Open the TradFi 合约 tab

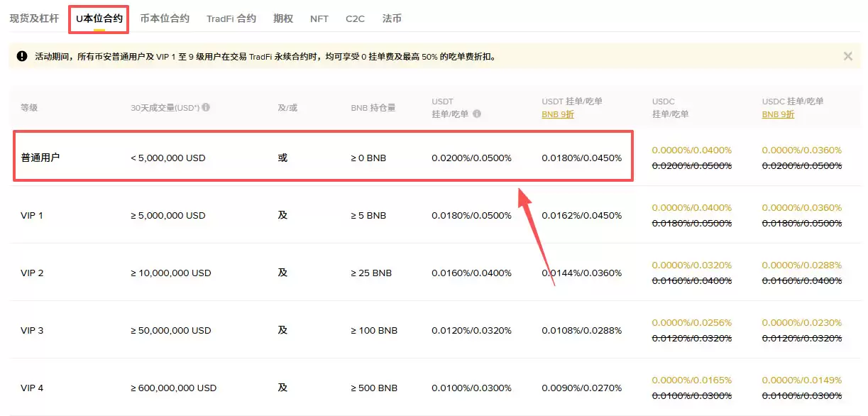click(231, 19)
